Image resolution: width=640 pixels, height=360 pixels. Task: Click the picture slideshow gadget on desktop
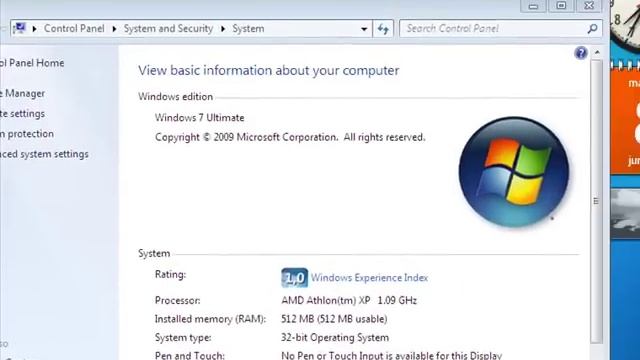(x=625, y=213)
